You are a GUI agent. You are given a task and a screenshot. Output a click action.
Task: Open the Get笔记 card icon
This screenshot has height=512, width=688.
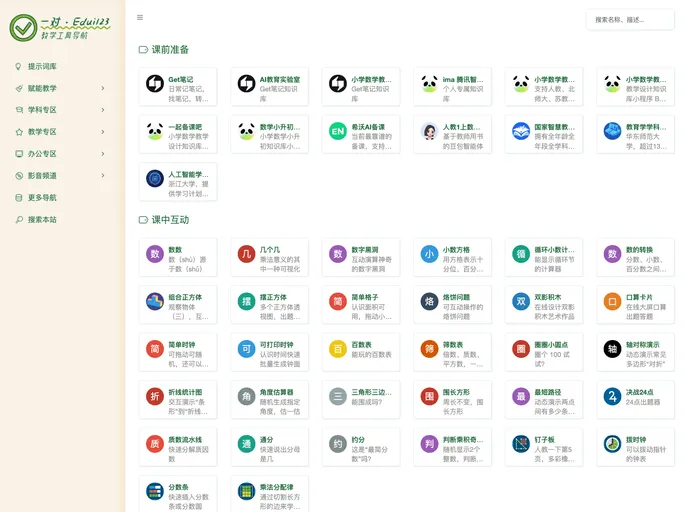click(155, 83)
